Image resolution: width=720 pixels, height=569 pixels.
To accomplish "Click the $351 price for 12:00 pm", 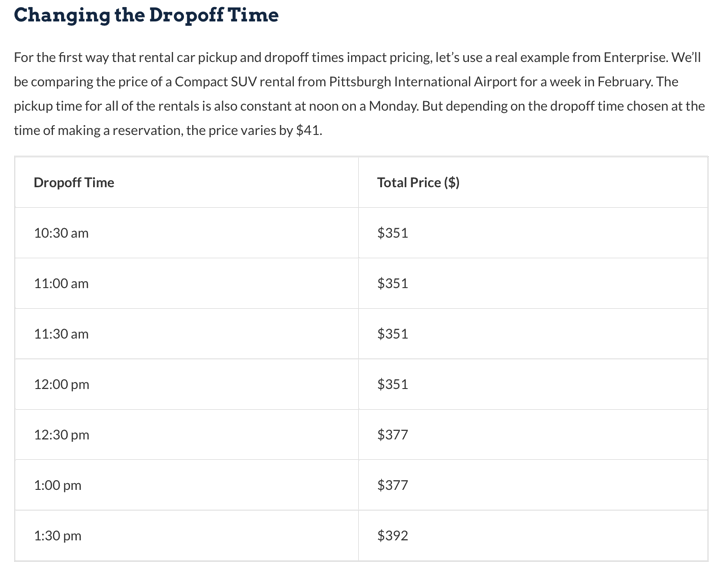I will pyautogui.click(x=393, y=384).
